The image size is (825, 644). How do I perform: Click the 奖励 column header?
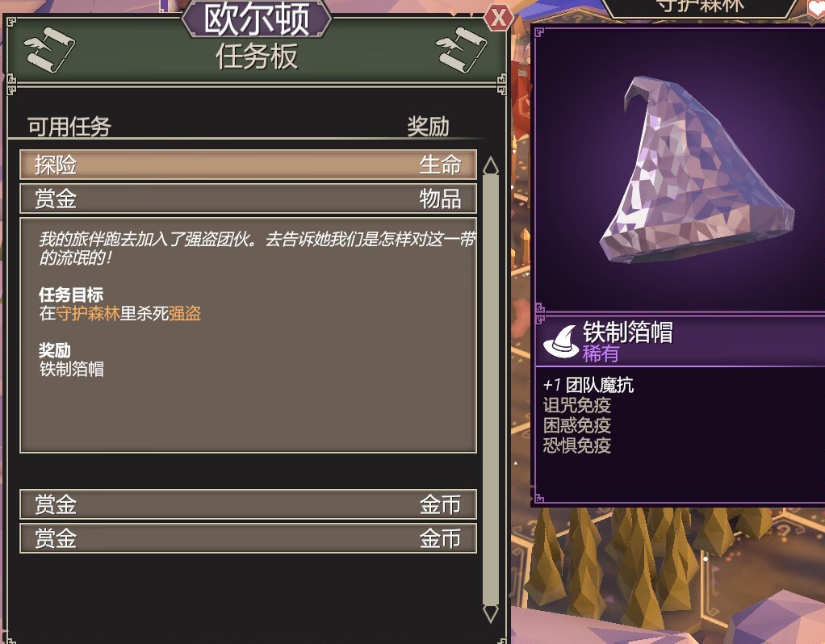tap(429, 127)
